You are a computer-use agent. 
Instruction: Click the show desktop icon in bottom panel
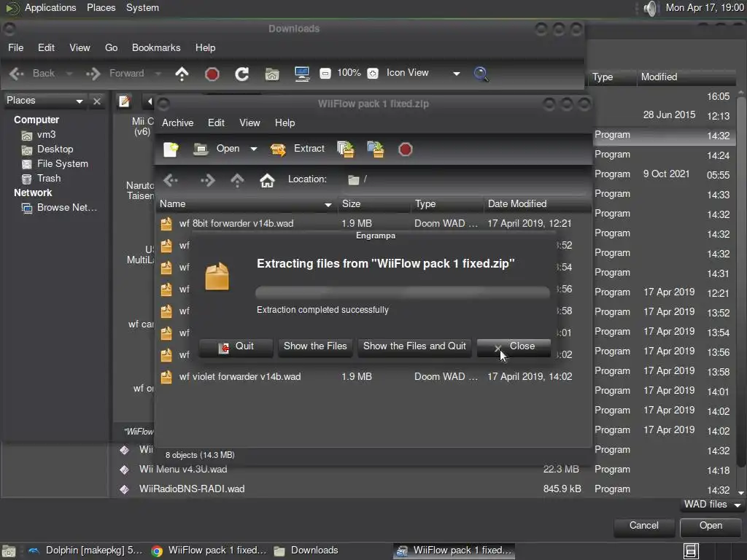pos(9,551)
